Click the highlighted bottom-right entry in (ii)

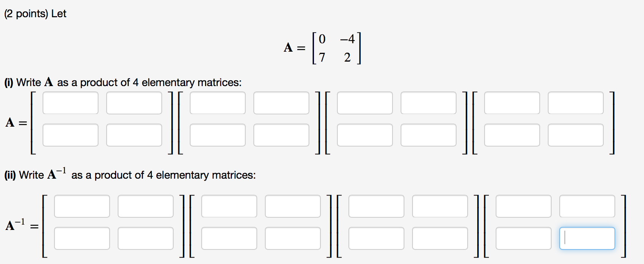pyautogui.click(x=587, y=238)
